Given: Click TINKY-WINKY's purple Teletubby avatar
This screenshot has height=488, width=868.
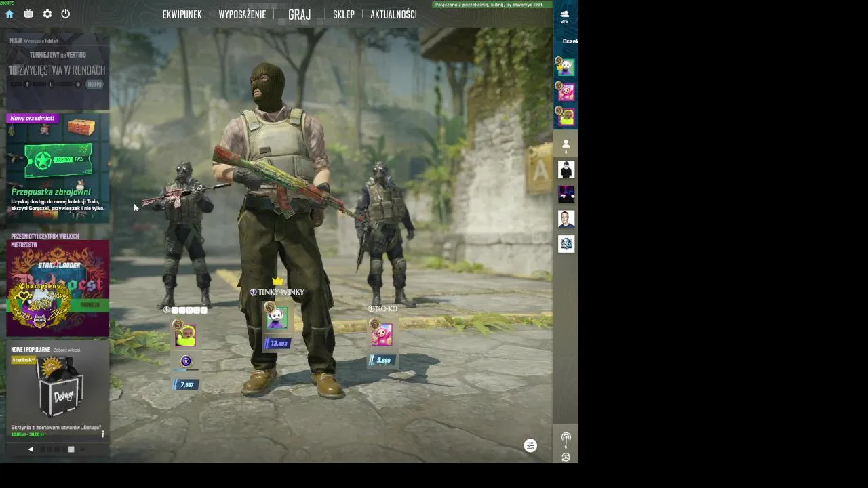Looking at the screenshot, I should click(x=277, y=317).
